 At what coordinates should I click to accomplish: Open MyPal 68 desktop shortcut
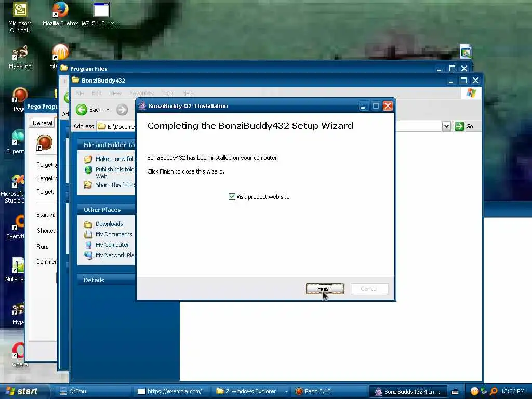[20, 57]
